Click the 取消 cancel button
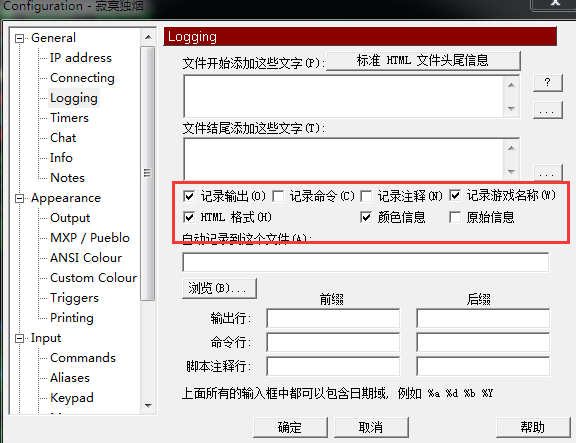 [371, 428]
